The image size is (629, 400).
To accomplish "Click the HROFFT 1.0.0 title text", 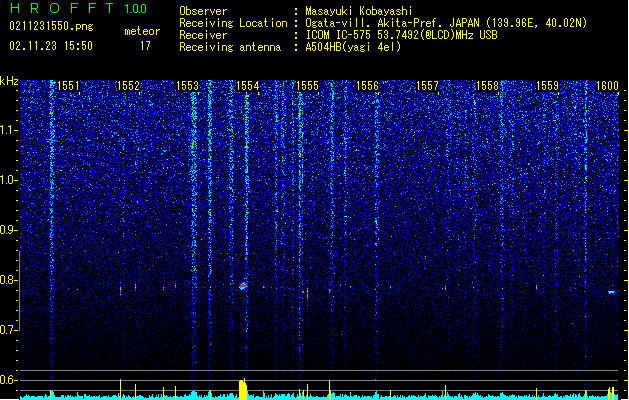I will coord(78,8).
